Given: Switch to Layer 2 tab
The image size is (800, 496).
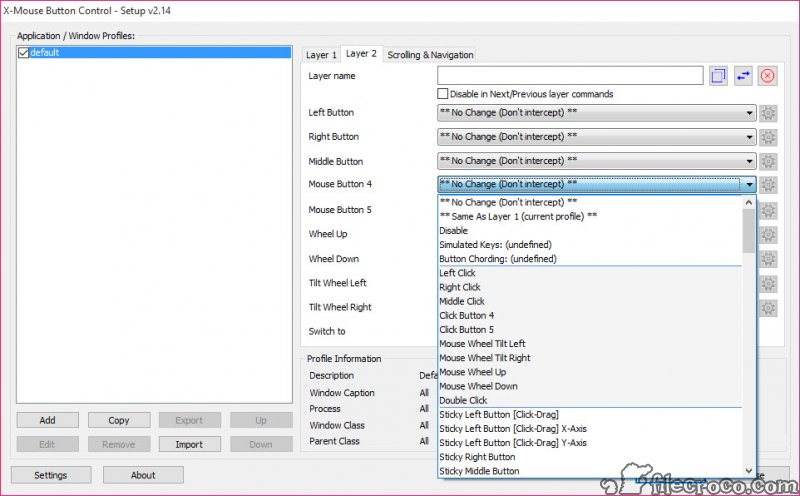Looking at the screenshot, I should (361, 54).
